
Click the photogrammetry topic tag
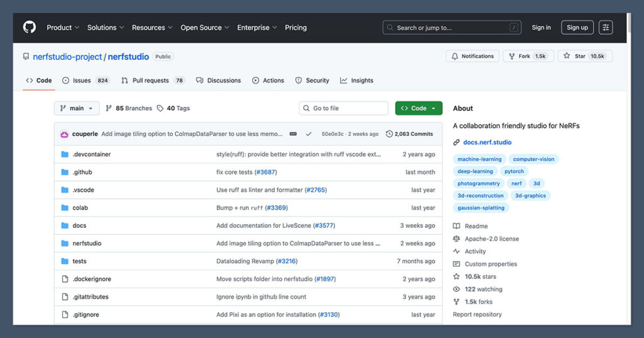479,183
